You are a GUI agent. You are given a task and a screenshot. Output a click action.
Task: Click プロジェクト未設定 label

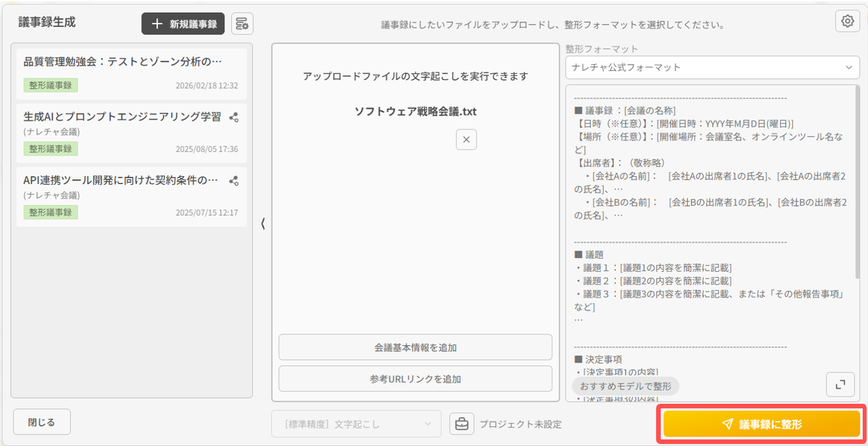tap(521, 424)
